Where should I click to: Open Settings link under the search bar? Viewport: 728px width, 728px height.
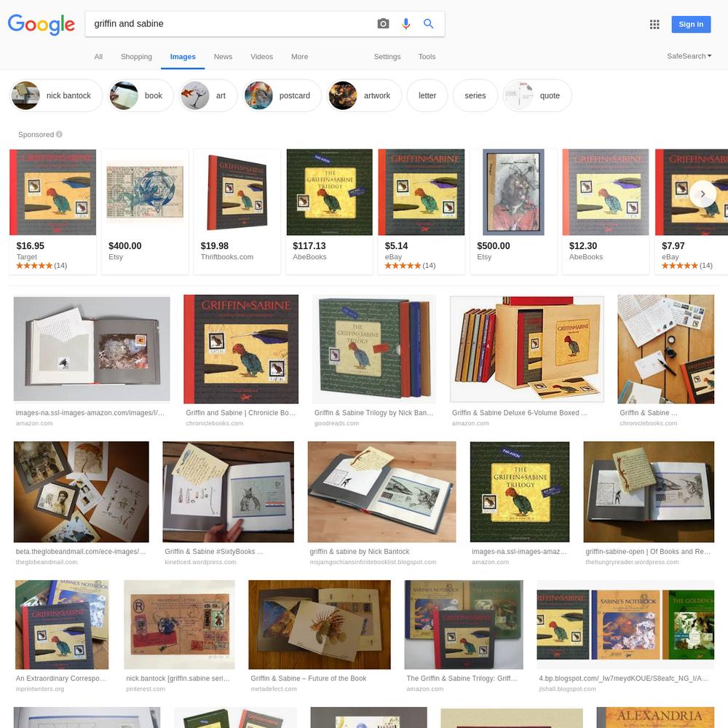tap(387, 57)
